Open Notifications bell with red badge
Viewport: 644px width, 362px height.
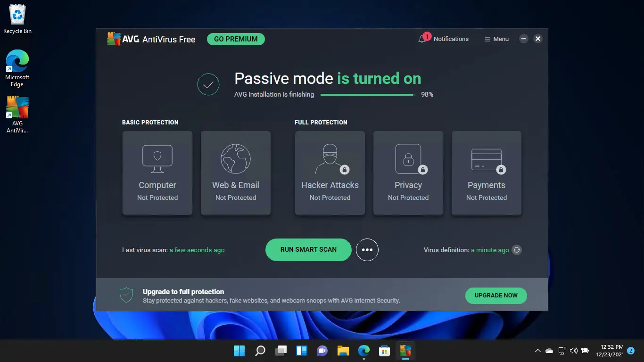tap(443, 39)
